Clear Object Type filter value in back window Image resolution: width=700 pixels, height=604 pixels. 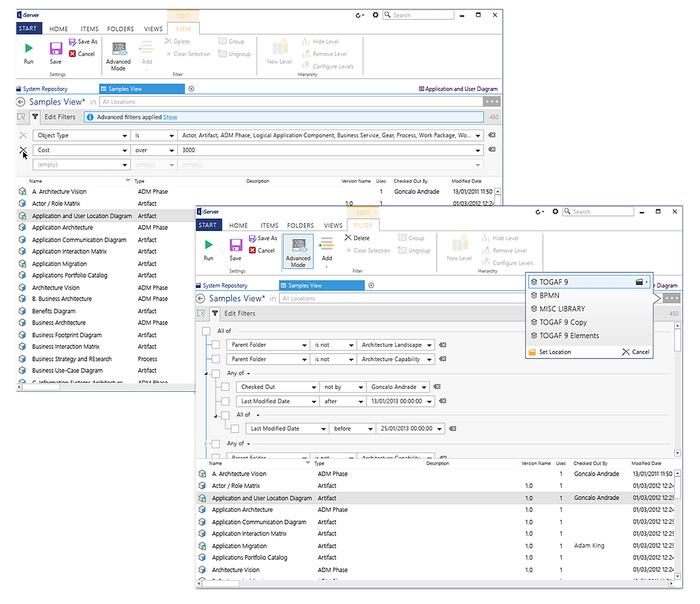point(492,135)
